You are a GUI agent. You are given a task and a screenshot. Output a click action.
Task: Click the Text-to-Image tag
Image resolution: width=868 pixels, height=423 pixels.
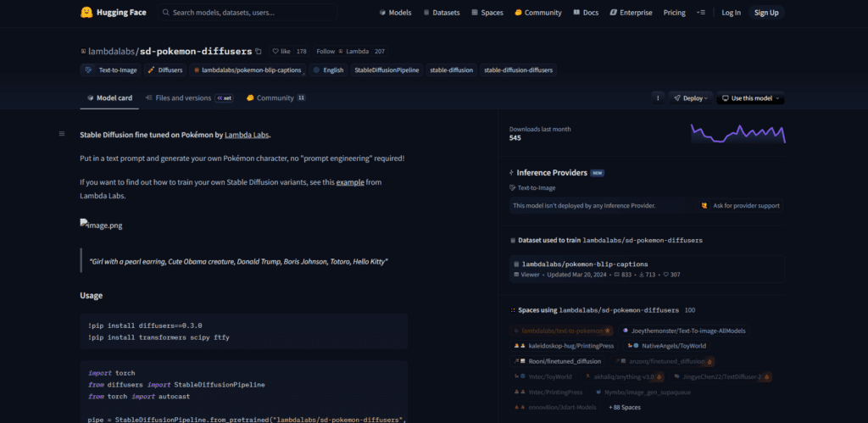(x=111, y=70)
